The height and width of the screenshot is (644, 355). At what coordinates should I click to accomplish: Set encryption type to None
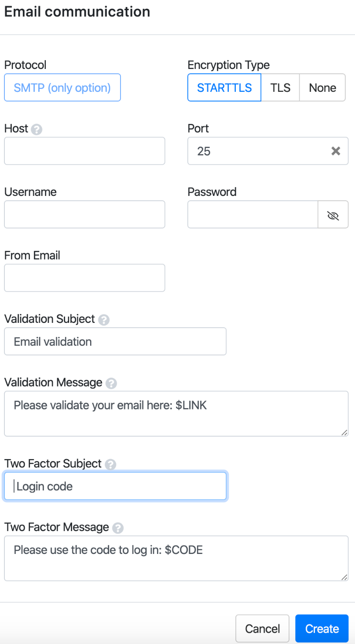tap(322, 87)
